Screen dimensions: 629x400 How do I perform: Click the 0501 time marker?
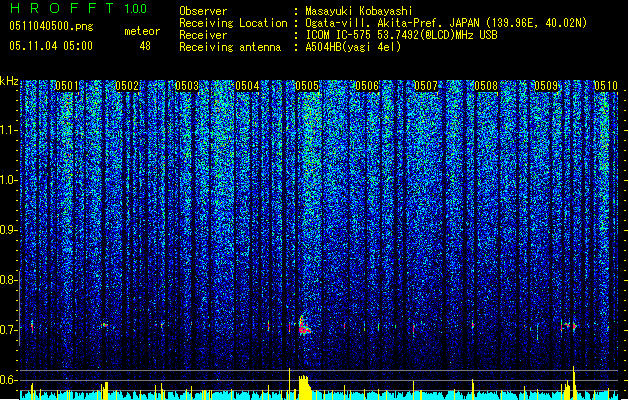click(67, 86)
